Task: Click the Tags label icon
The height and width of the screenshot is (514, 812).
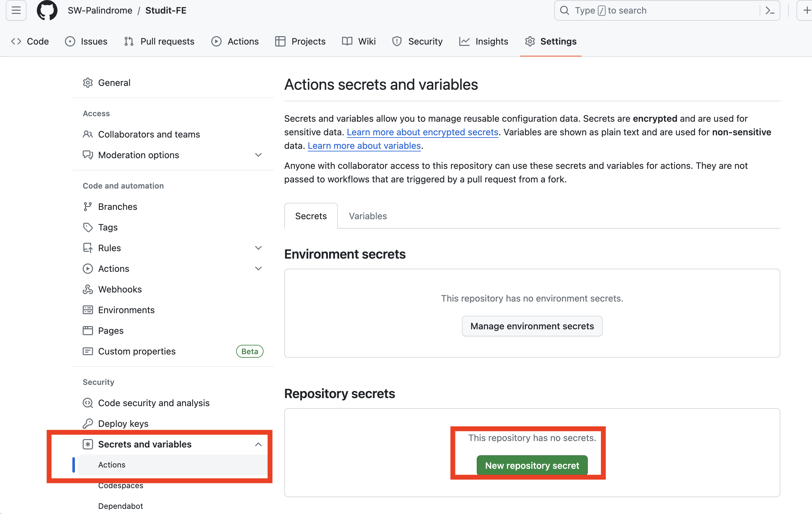Action: 88,227
